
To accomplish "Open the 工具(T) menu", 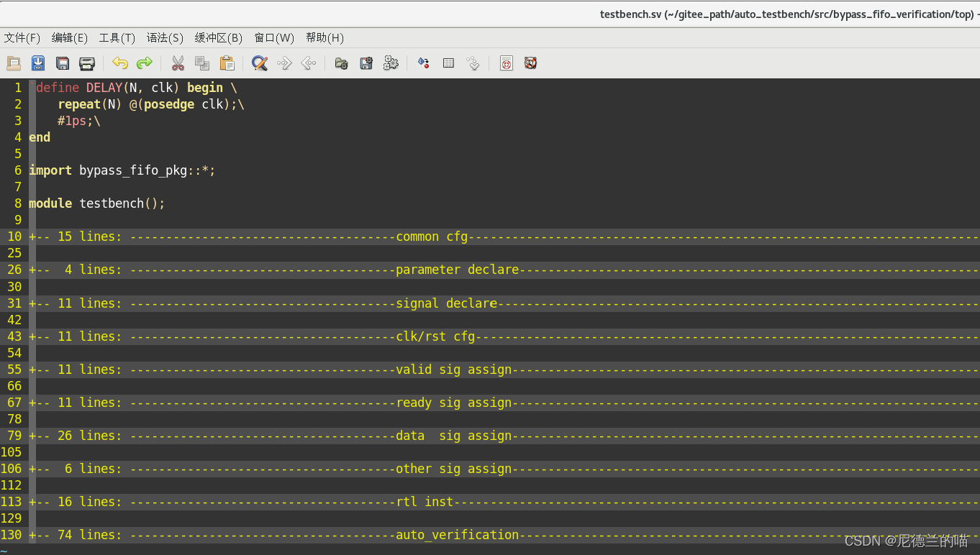I will pos(117,37).
